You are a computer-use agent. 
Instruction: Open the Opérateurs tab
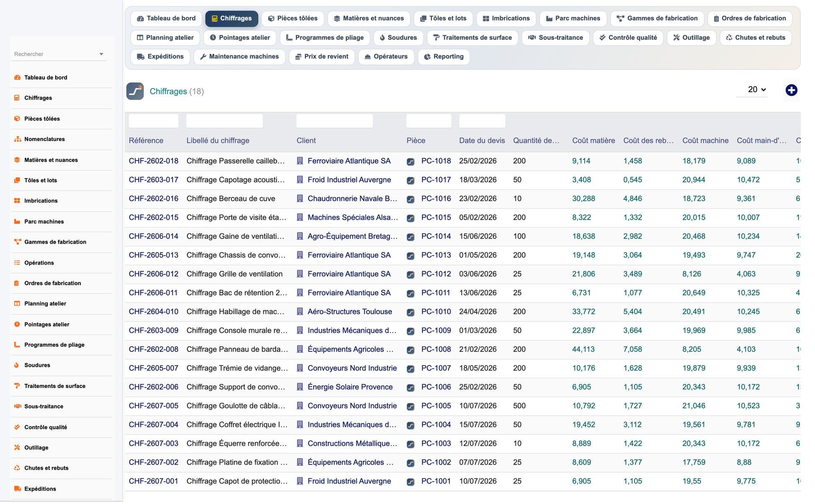pyautogui.click(x=386, y=57)
